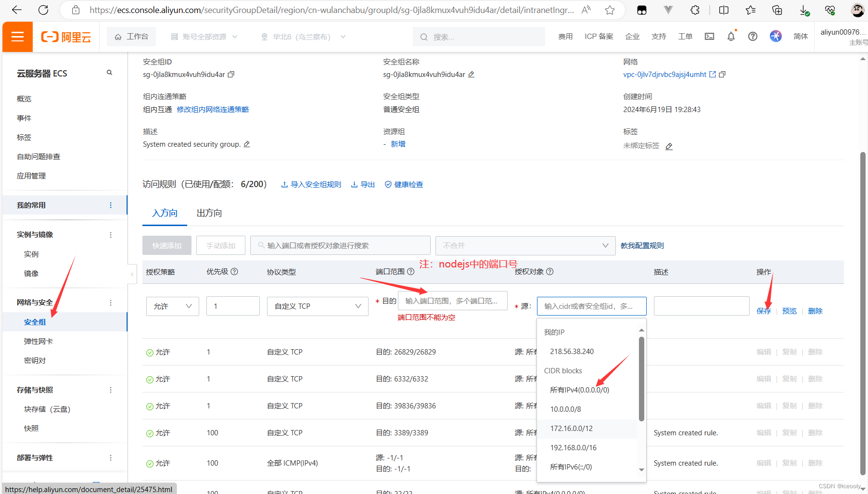Switch to the 入方向 tab

pos(165,213)
